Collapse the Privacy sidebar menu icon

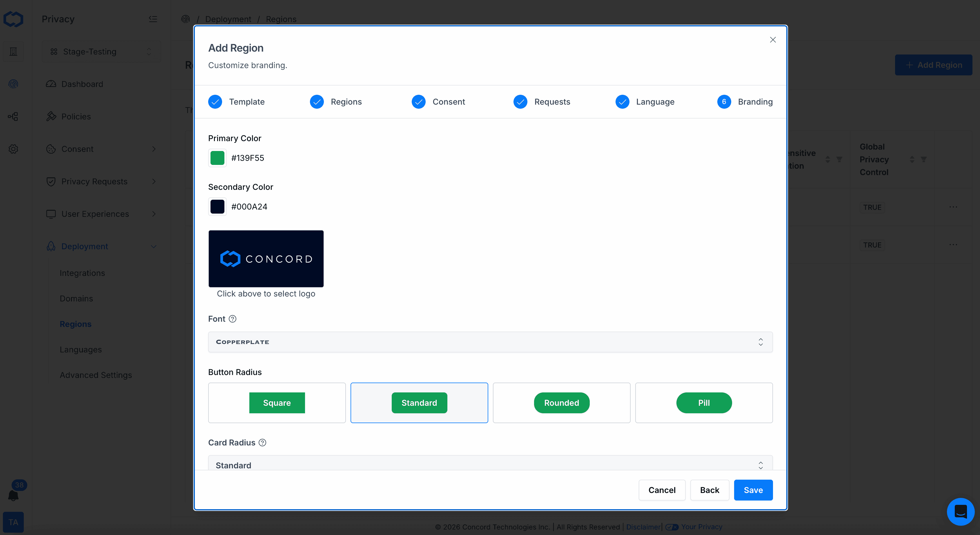pos(153,19)
